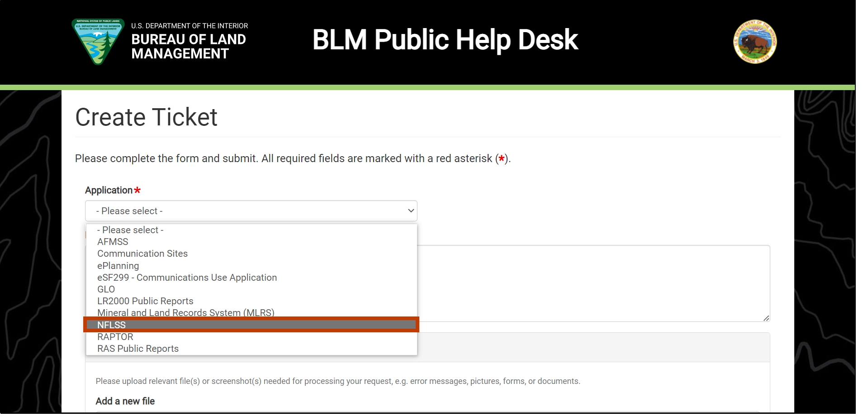Select RAPTOR from the dropdown list

pyautogui.click(x=115, y=336)
